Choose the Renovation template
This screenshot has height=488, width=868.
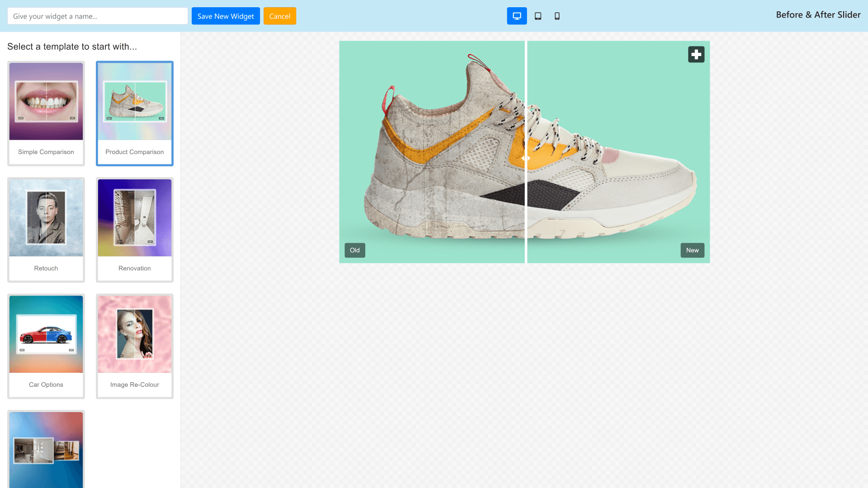click(135, 230)
